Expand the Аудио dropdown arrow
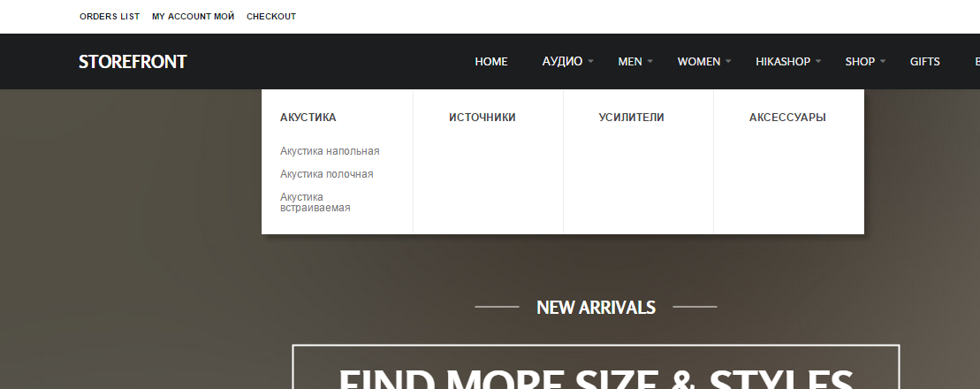This screenshot has height=389, width=980. 590,61
